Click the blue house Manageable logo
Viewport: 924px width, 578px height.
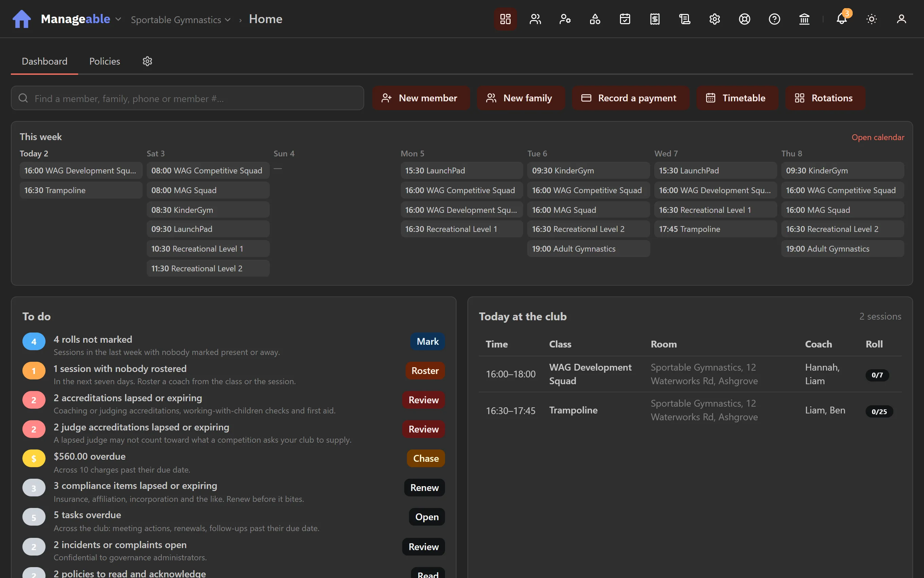pyautogui.click(x=22, y=19)
